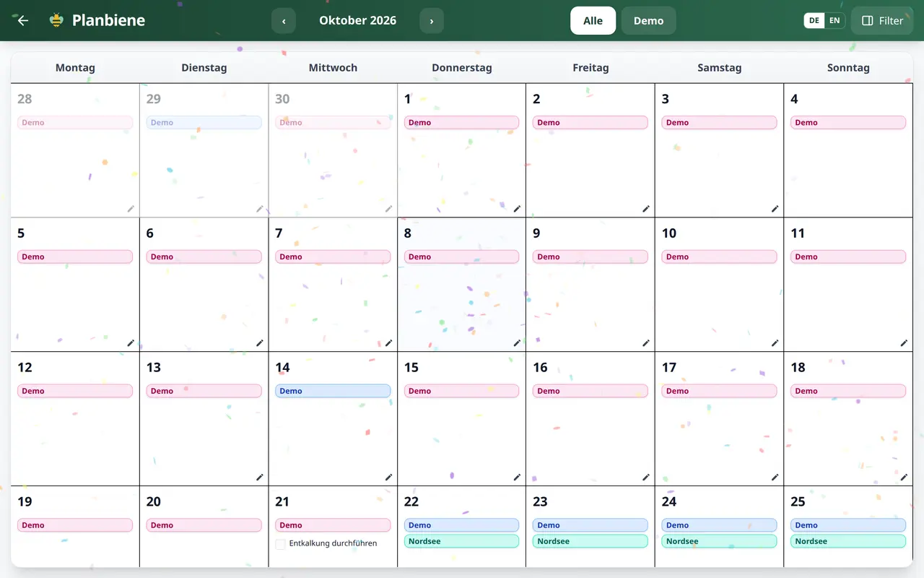This screenshot has height=578, width=924.
Task: Open the Demo entry on day 20
Action: (x=204, y=525)
